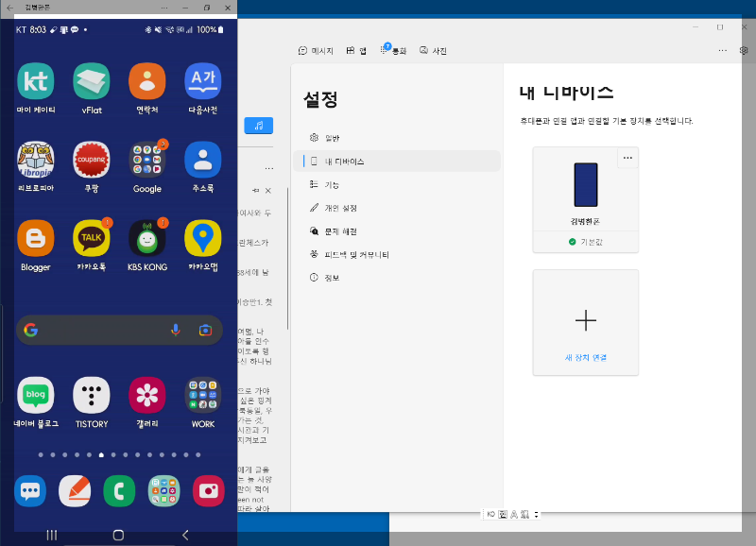This screenshot has height=546, width=756.
Task: Switch to the 통화 calls tab
Action: click(393, 50)
